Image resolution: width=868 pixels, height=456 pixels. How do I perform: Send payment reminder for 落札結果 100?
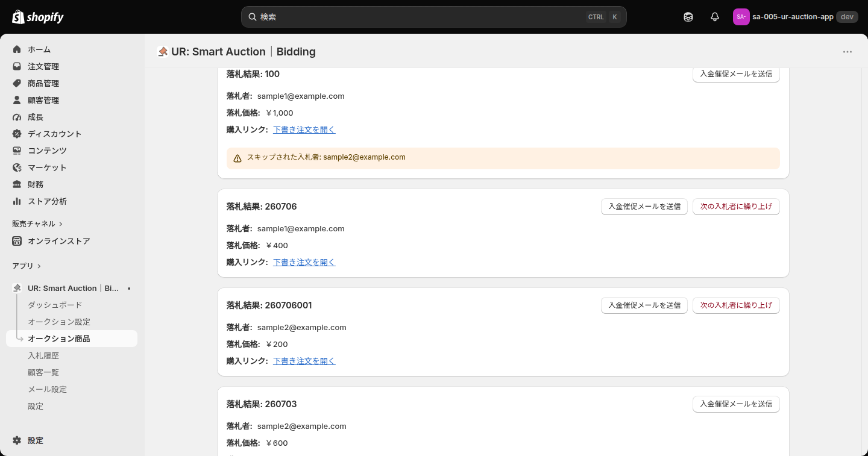tap(736, 74)
